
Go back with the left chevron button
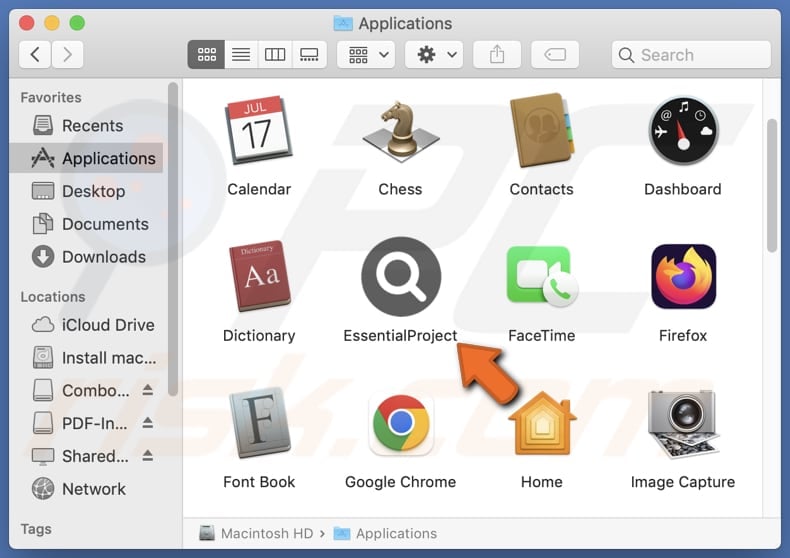(35, 54)
